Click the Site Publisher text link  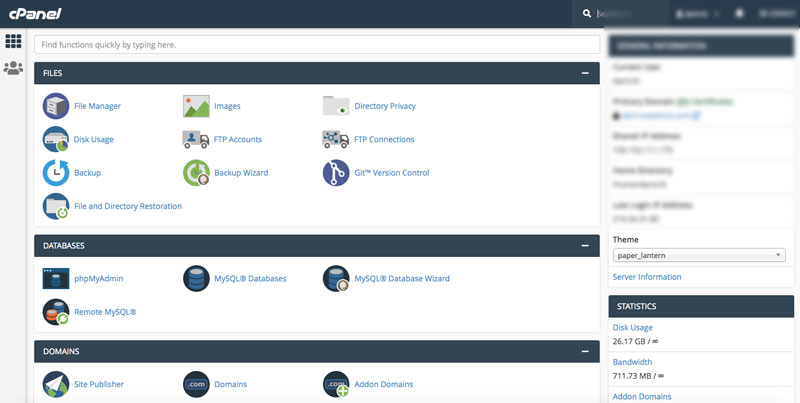(x=99, y=384)
